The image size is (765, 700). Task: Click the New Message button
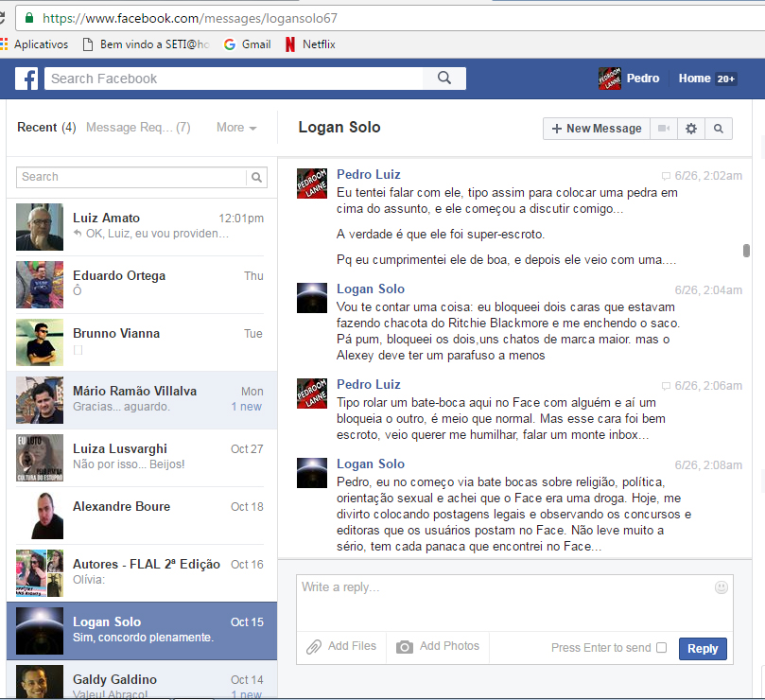(597, 129)
